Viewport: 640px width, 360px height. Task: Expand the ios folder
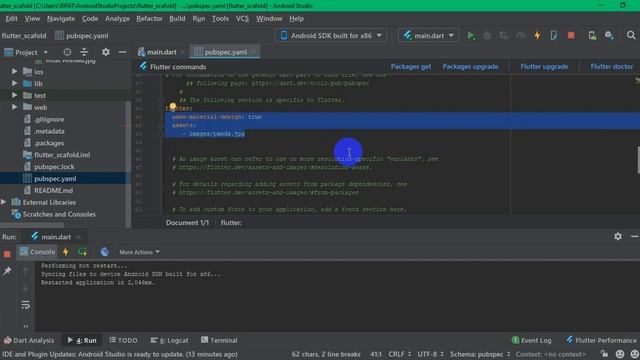click(x=14, y=71)
